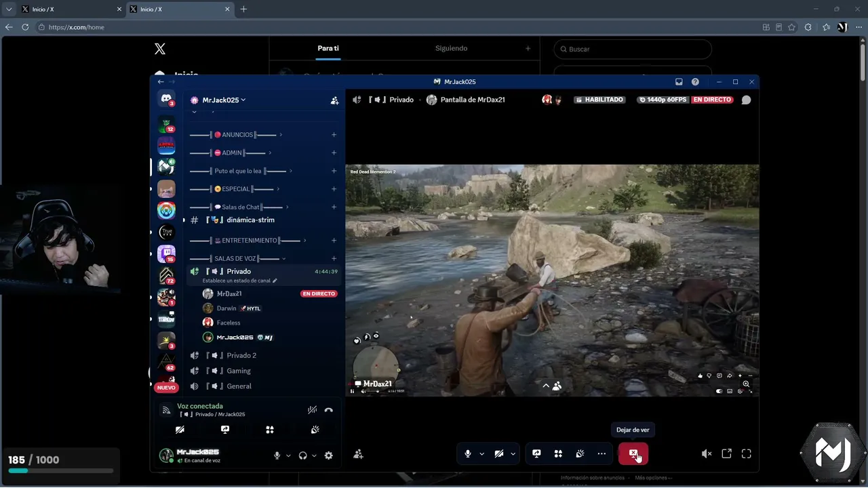This screenshot has height=488, width=868.
Task: Toggle noise suppression in voice panel
Action: pyautogui.click(x=312, y=410)
